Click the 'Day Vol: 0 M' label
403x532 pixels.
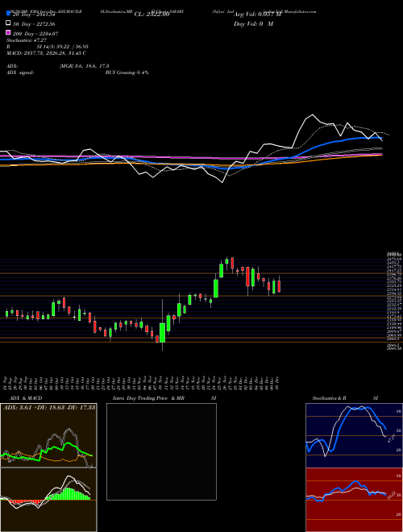pos(253,23)
